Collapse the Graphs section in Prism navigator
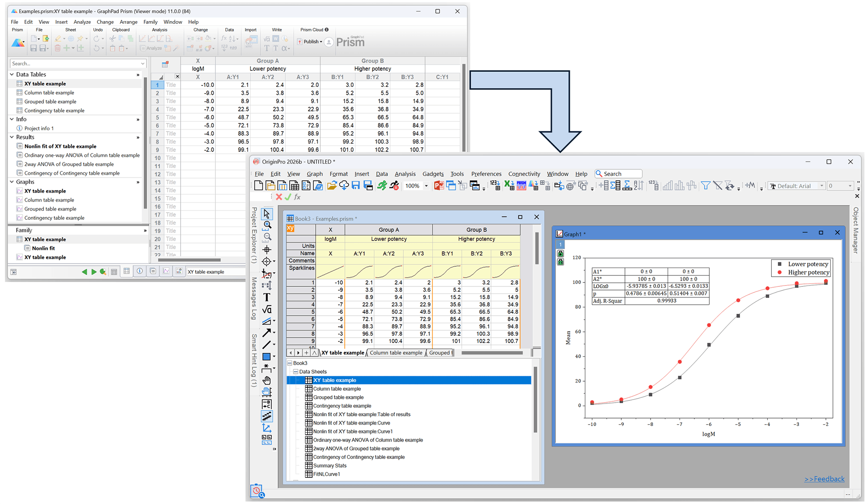This screenshot has height=504, width=868. click(12, 182)
